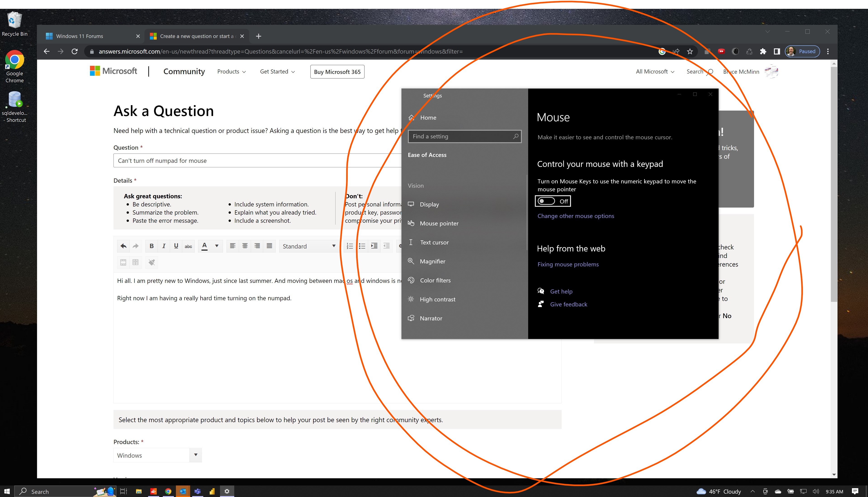Turn on the Mouse Keys toggle
This screenshot has width=868, height=497.
[546, 201]
